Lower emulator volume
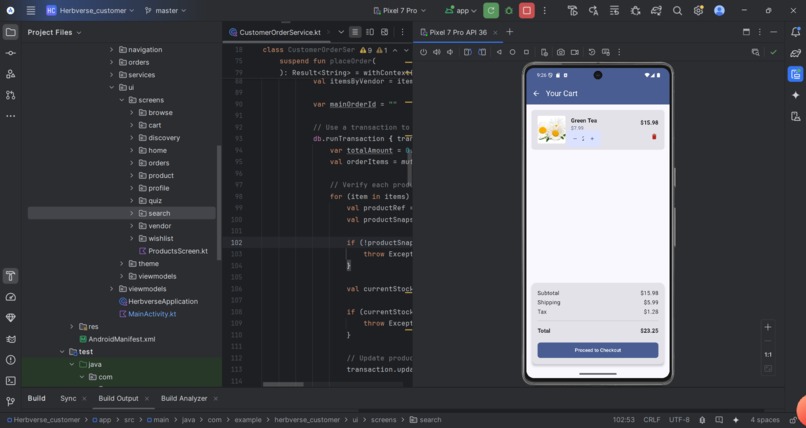Viewport: 806px width, 428px height. [450, 52]
